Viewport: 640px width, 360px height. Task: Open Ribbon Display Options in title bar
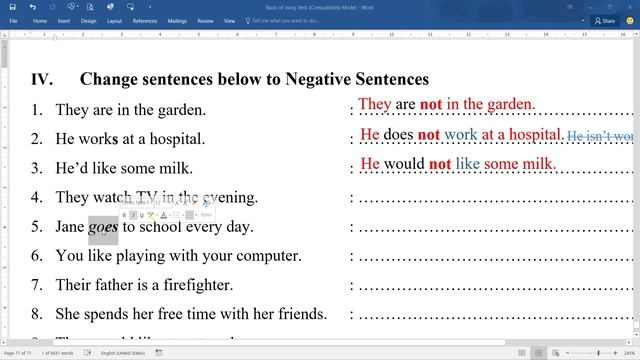570,7
